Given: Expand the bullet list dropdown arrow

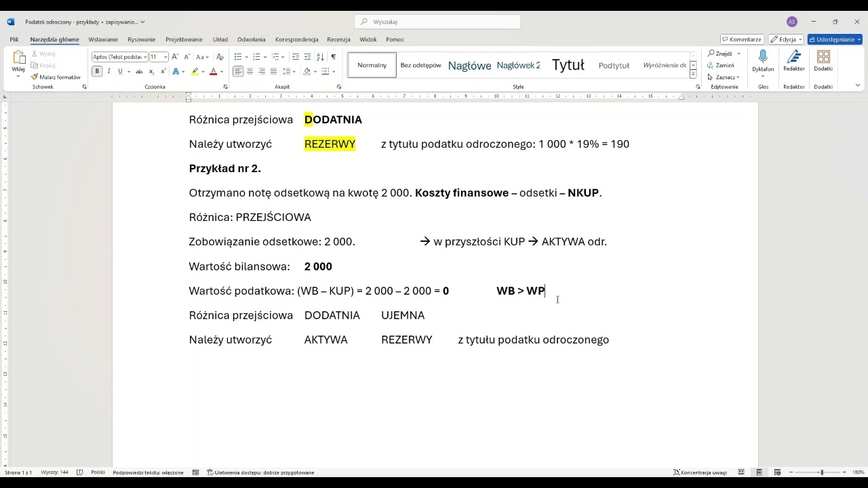Looking at the screenshot, I should [x=246, y=57].
